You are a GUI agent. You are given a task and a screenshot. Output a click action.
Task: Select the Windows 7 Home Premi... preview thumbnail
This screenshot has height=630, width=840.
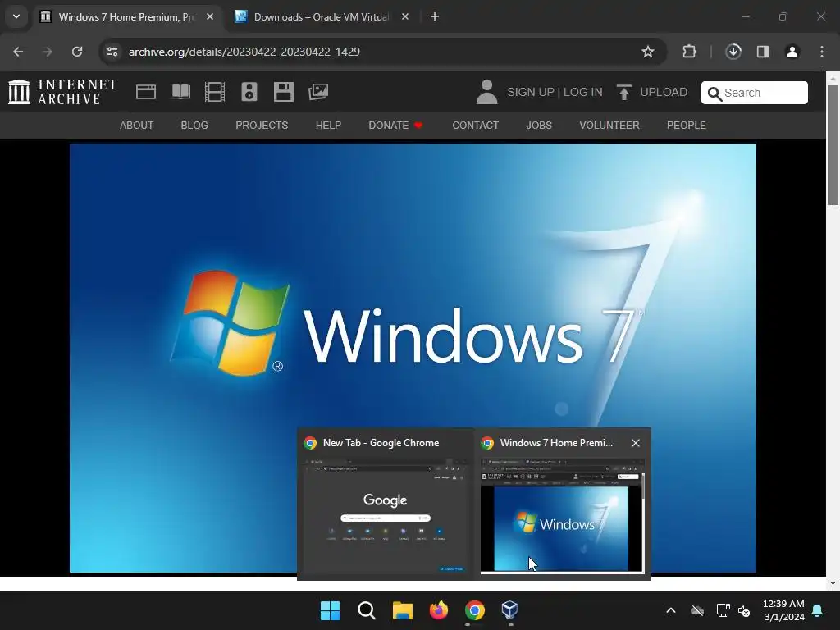[x=562, y=515]
